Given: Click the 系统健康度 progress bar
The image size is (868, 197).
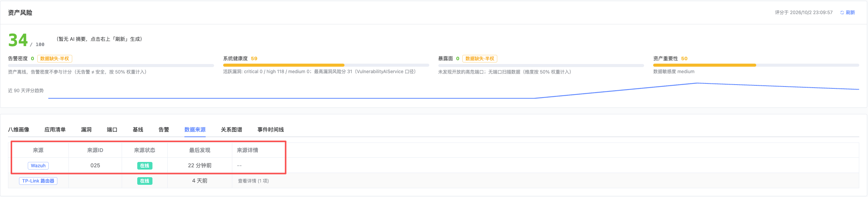Looking at the screenshot, I should [326, 65].
